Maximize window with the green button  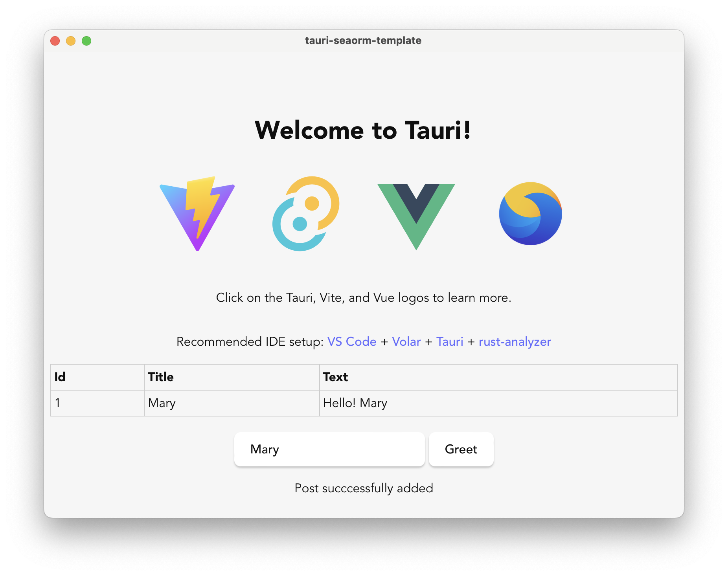(x=86, y=41)
